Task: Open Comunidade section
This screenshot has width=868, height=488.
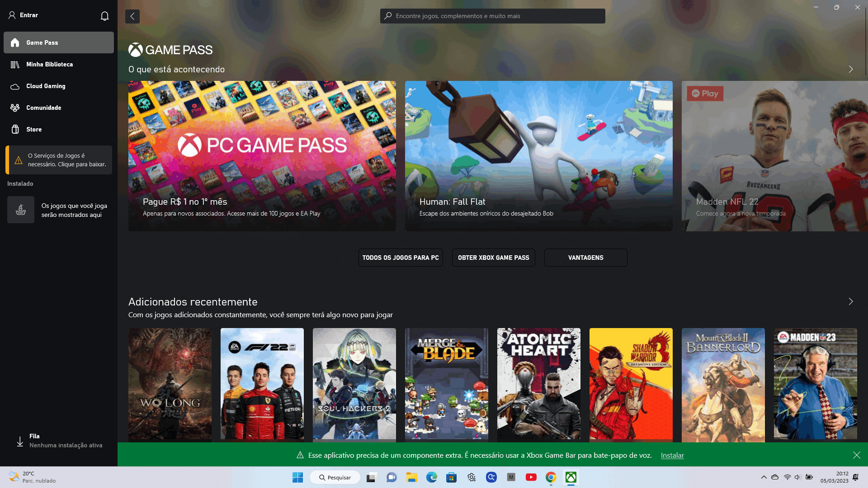Action: coord(59,108)
